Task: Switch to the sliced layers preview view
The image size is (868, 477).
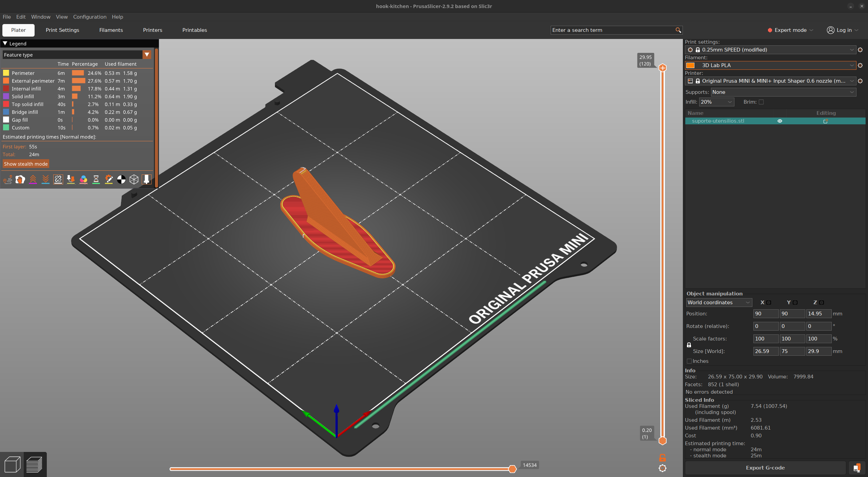Action: point(35,464)
